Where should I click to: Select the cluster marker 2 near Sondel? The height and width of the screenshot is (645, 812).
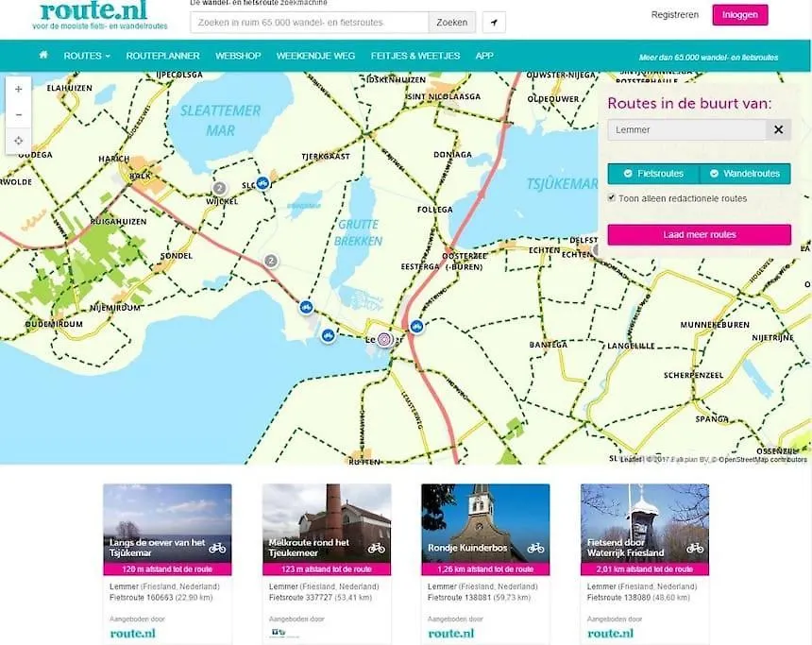[x=270, y=261]
